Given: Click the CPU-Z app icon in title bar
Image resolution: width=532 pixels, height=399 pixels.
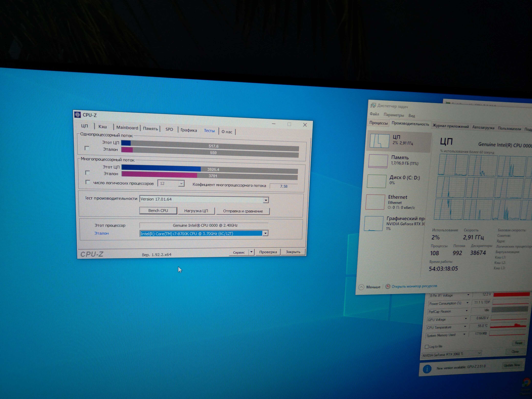Looking at the screenshot, I should [77, 115].
